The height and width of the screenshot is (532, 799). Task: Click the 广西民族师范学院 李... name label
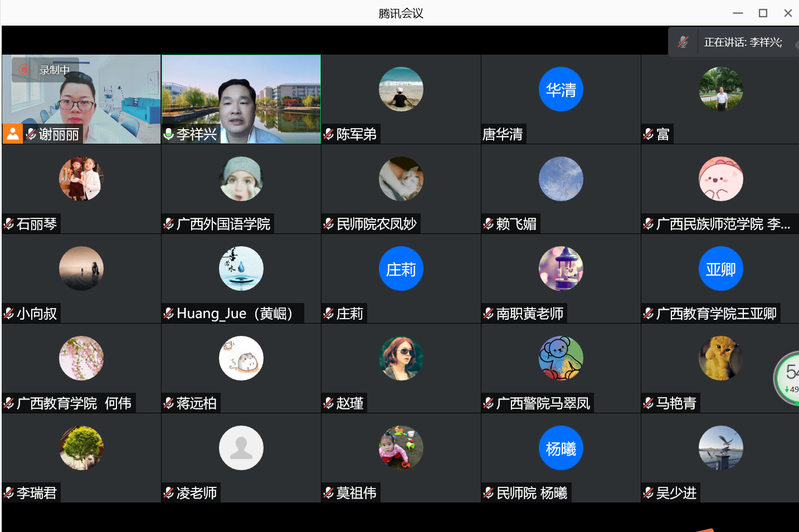pyautogui.click(x=723, y=224)
